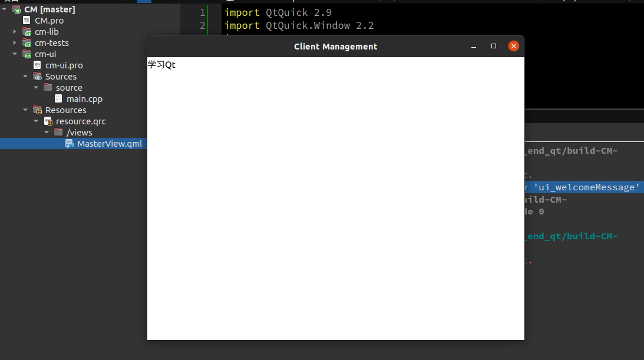Image resolution: width=644 pixels, height=360 pixels.
Task: Maximize the Client Management window
Action: coord(494,46)
